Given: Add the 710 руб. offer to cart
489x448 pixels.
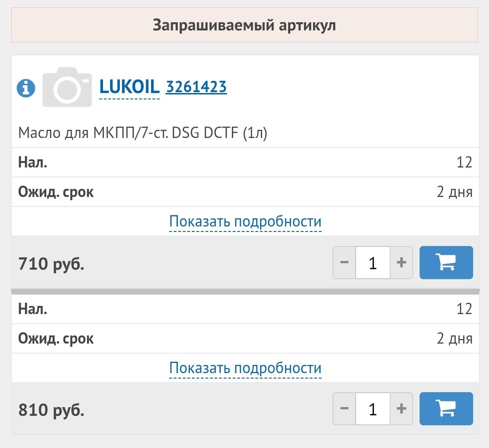Looking at the screenshot, I should coord(446,262).
